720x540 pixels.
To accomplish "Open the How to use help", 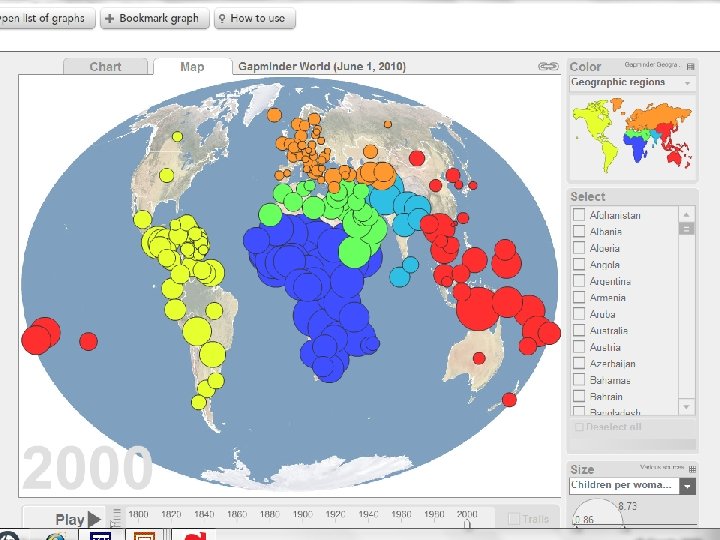I will 254,18.
